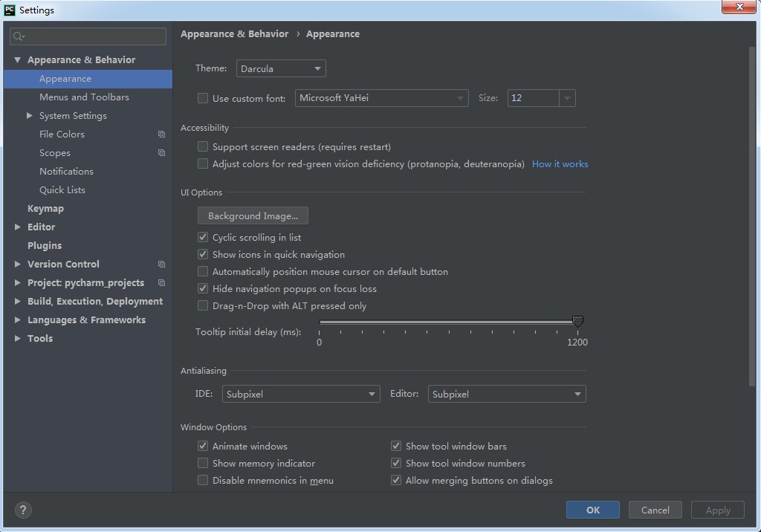This screenshot has height=532, width=761.
Task: Click the project-level icon beside File Colors
Action: (x=161, y=134)
